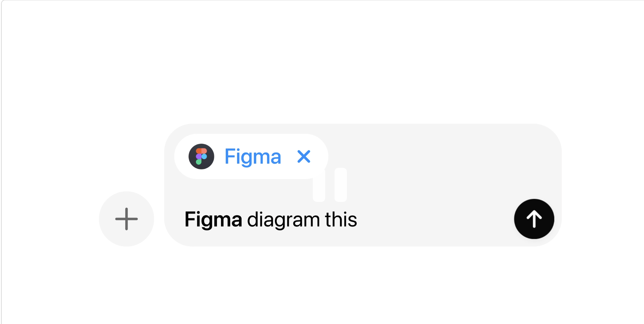
Task: Click blank page area below the composer
Action: point(322,286)
